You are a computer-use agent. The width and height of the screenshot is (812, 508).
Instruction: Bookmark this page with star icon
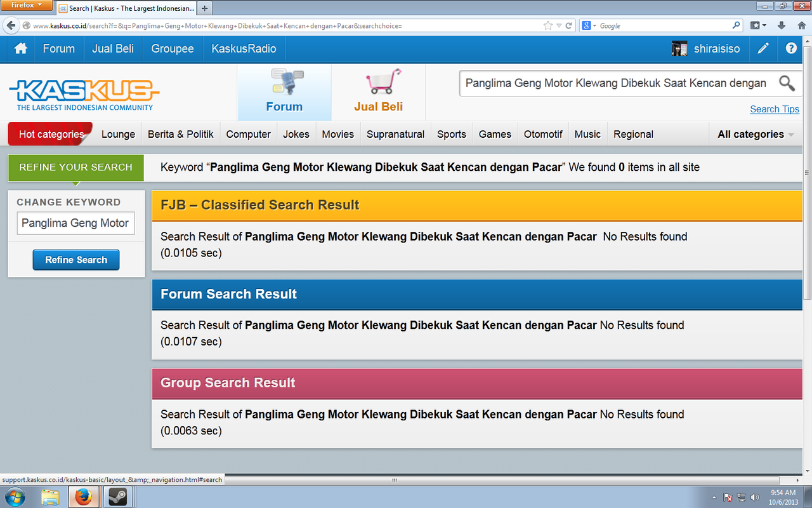click(x=548, y=26)
